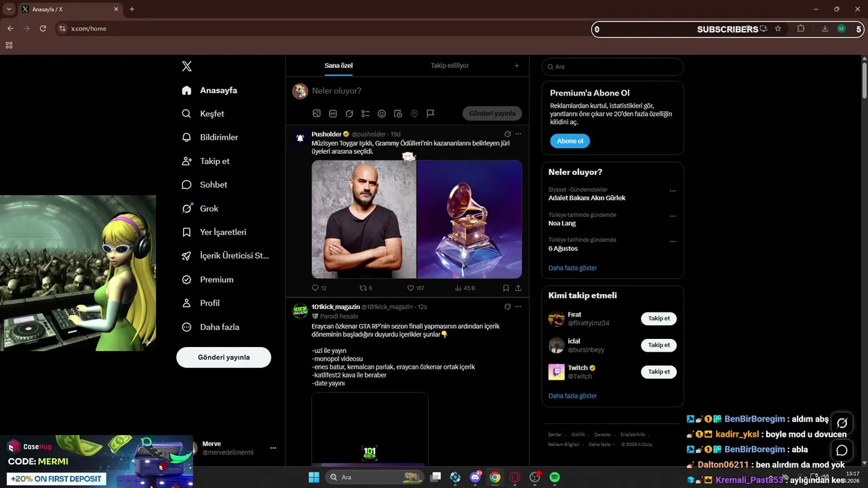Open options for the 6 Ağustos trend
The width and height of the screenshot is (868, 488).
point(673,241)
